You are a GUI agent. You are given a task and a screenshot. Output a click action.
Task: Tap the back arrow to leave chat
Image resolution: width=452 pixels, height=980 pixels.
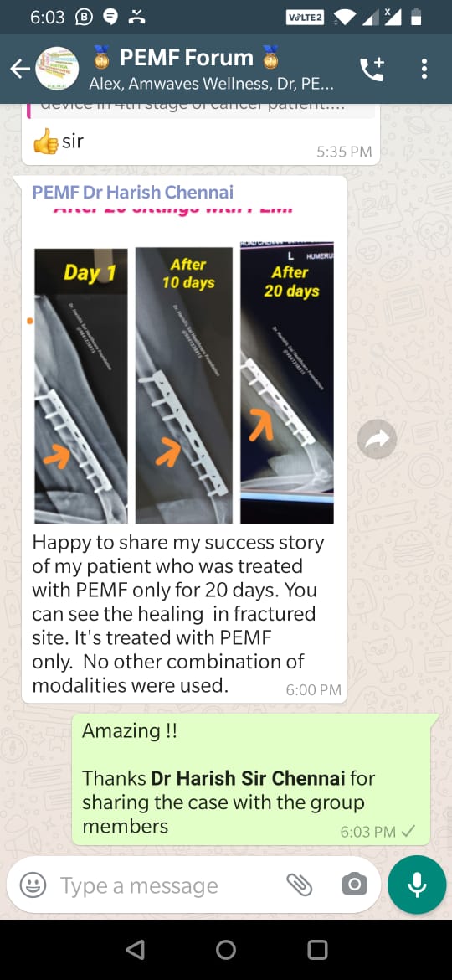(x=18, y=69)
